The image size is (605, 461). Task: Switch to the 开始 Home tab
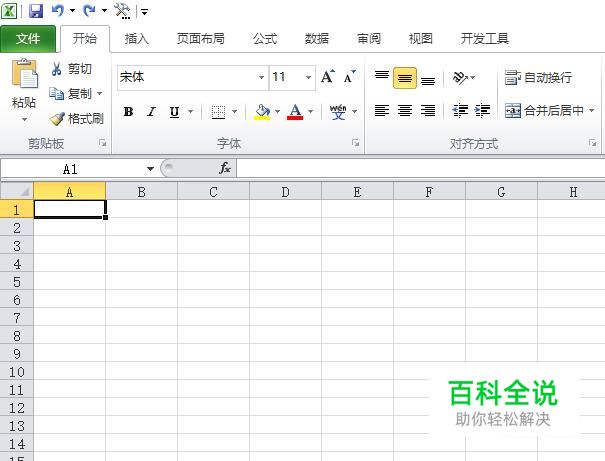(85, 39)
